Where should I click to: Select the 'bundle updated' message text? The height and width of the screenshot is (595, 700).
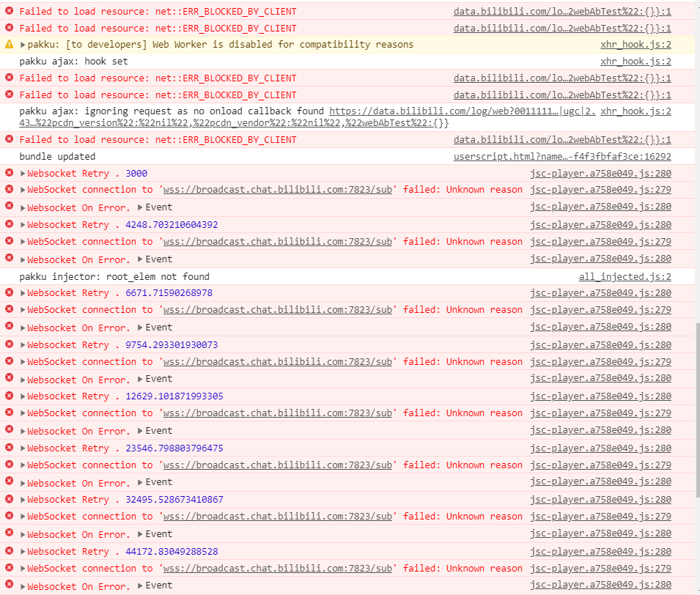coord(57,157)
